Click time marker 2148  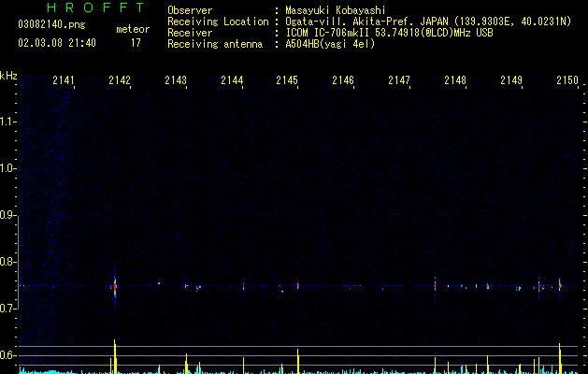pos(455,80)
